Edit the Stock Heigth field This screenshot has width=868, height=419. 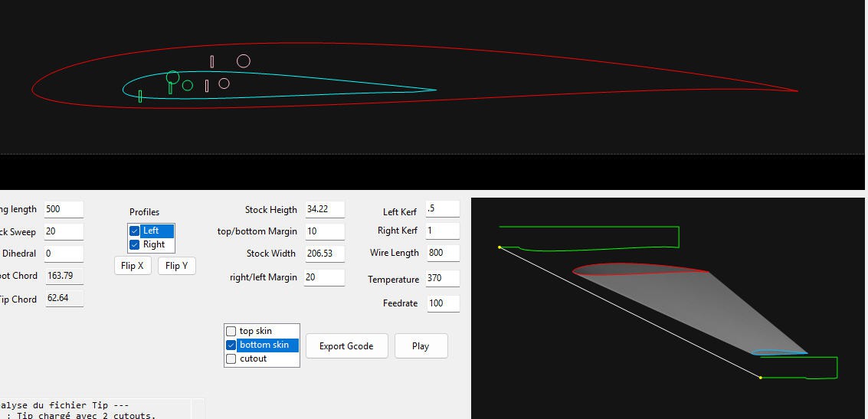point(324,209)
